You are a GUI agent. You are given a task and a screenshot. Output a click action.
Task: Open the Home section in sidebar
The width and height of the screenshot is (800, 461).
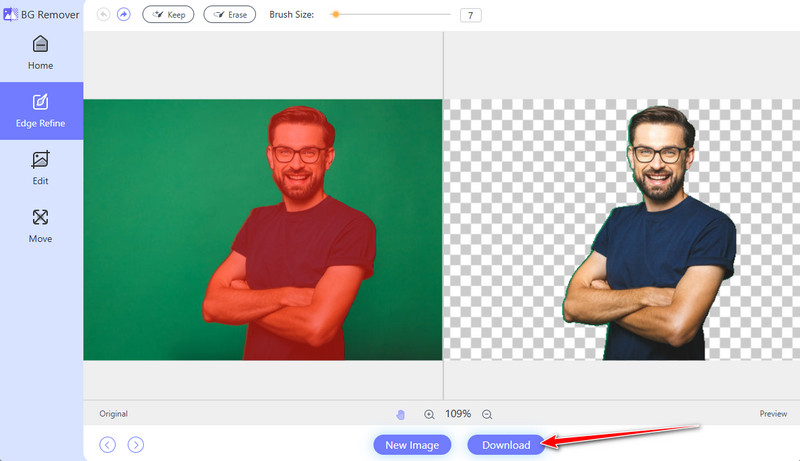tap(41, 53)
